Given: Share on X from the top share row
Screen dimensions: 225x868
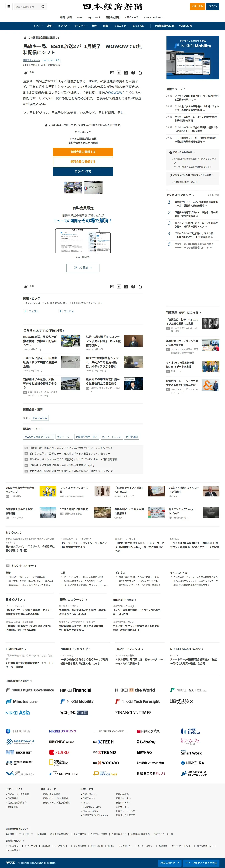Looking at the screenshot, I should [126, 73].
